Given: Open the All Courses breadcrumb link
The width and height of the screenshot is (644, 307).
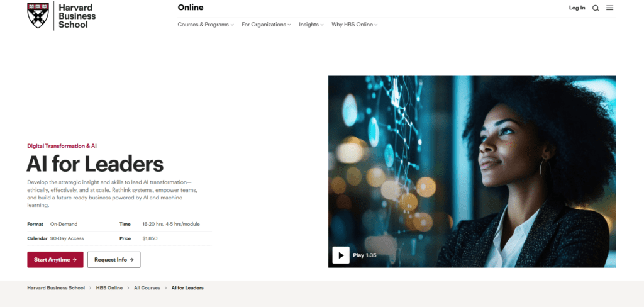Looking at the screenshot, I should [147, 288].
